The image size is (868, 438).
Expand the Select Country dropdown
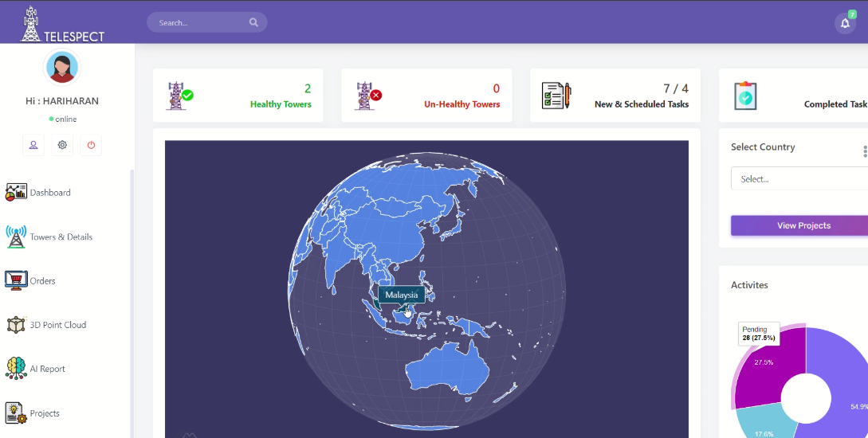799,179
